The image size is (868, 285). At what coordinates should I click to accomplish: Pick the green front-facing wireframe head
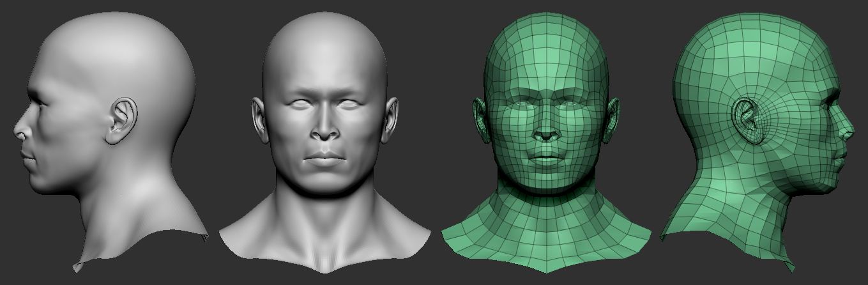point(546,143)
